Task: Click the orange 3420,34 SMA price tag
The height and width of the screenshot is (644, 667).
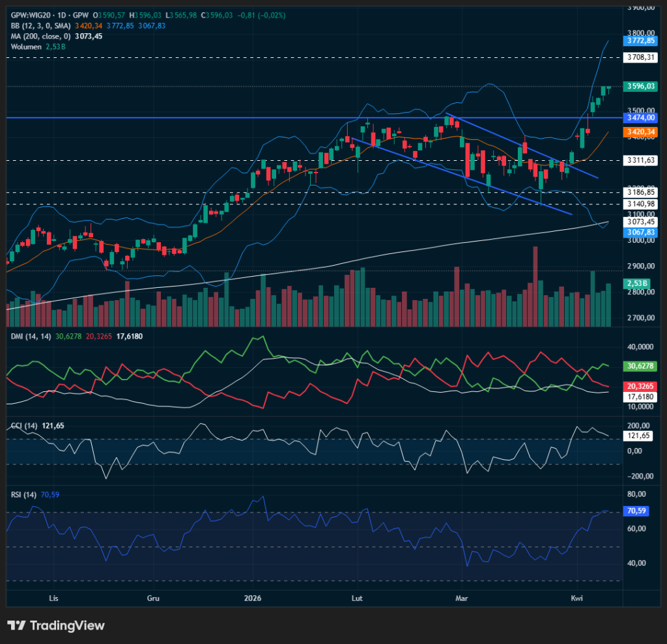Action: click(640, 132)
